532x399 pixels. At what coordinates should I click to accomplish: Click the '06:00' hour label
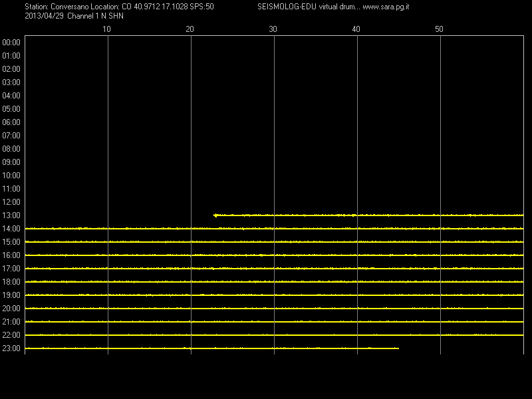[11, 122]
